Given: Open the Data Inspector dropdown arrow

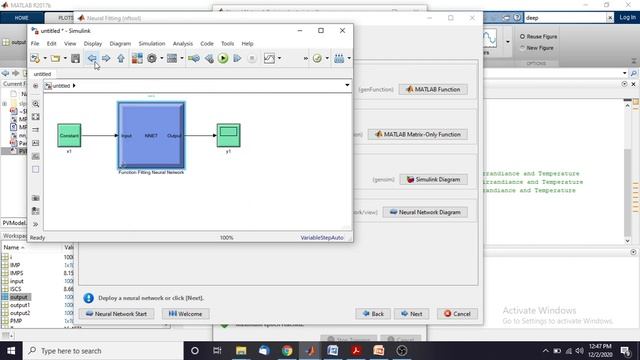Looking at the screenshot, I should [x=279, y=58].
